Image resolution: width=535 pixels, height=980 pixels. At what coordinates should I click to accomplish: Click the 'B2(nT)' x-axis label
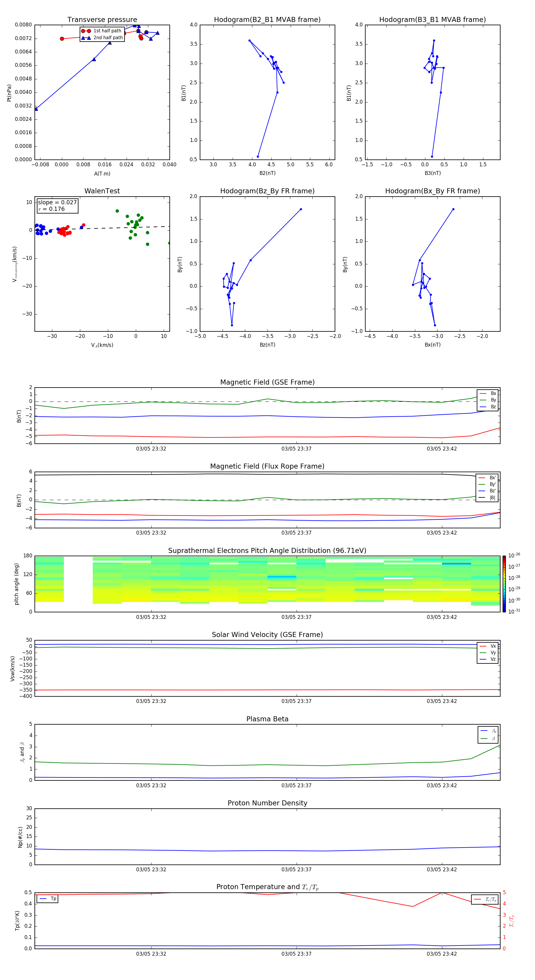coord(267,173)
